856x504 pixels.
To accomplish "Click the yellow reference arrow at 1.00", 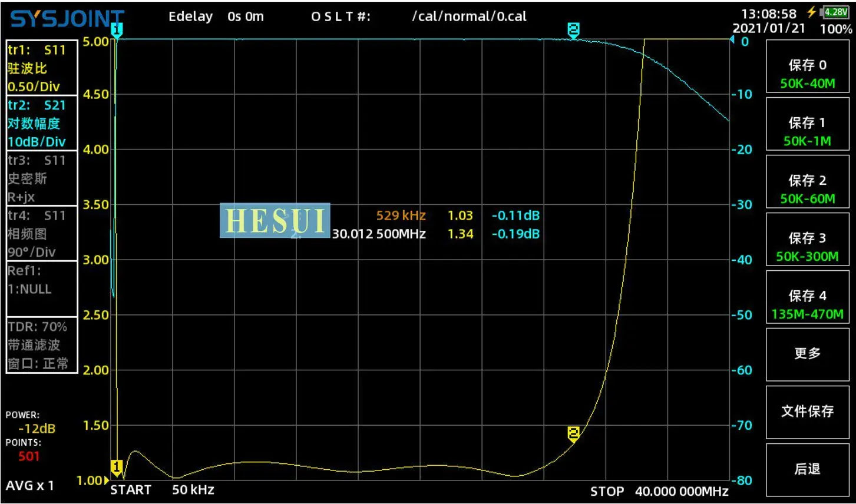I will (107, 480).
